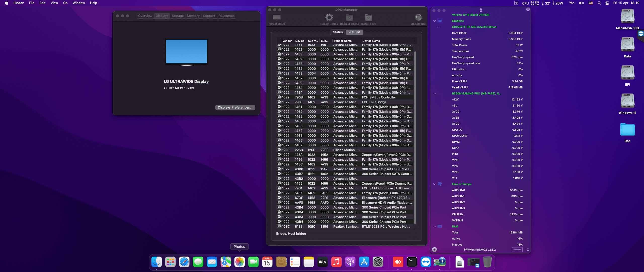
Task: Select the RTL8192EE PCIe Wireless row
Action: [345, 226]
